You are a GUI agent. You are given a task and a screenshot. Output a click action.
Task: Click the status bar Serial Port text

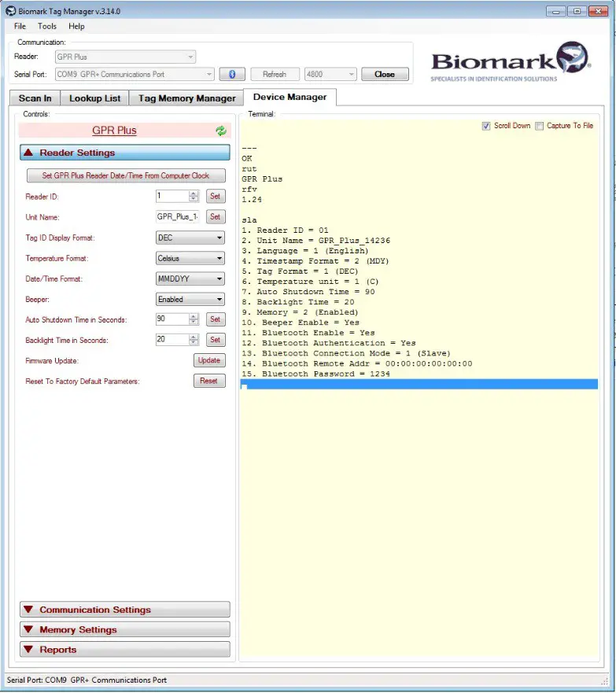[x=87, y=680]
